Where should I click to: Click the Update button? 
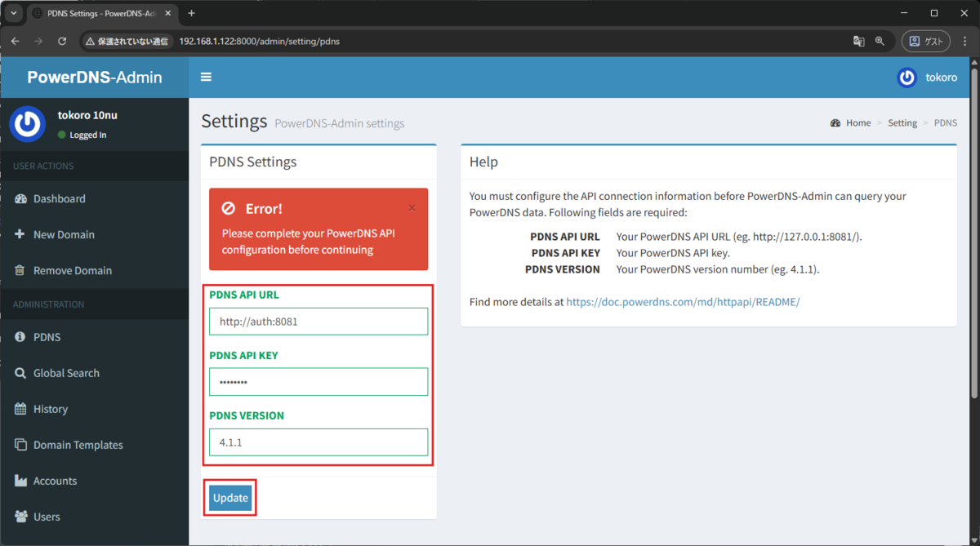click(x=230, y=498)
